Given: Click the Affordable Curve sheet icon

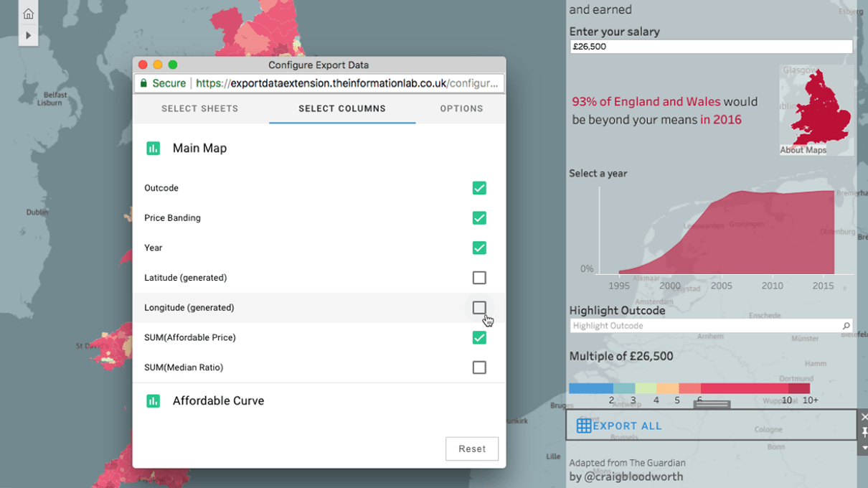Looking at the screenshot, I should coord(153,401).
